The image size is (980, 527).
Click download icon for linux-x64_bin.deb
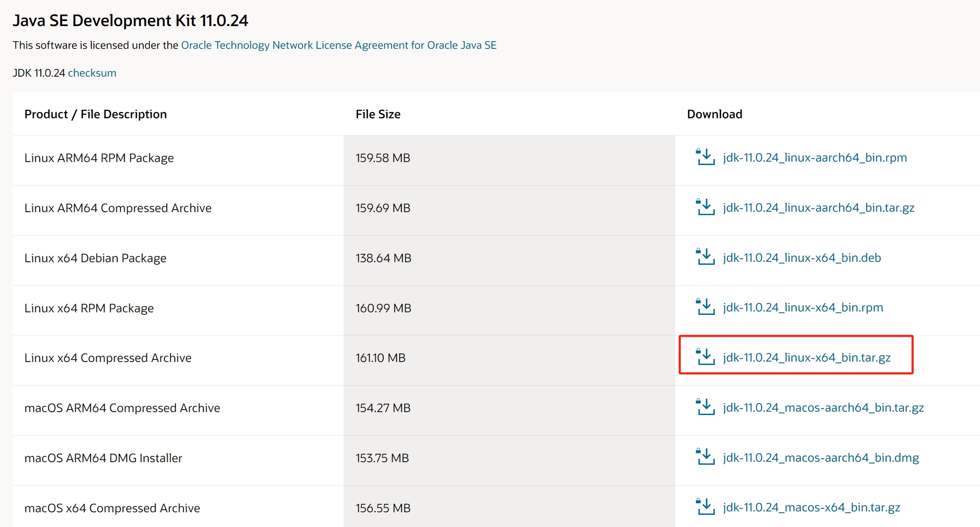705,257
